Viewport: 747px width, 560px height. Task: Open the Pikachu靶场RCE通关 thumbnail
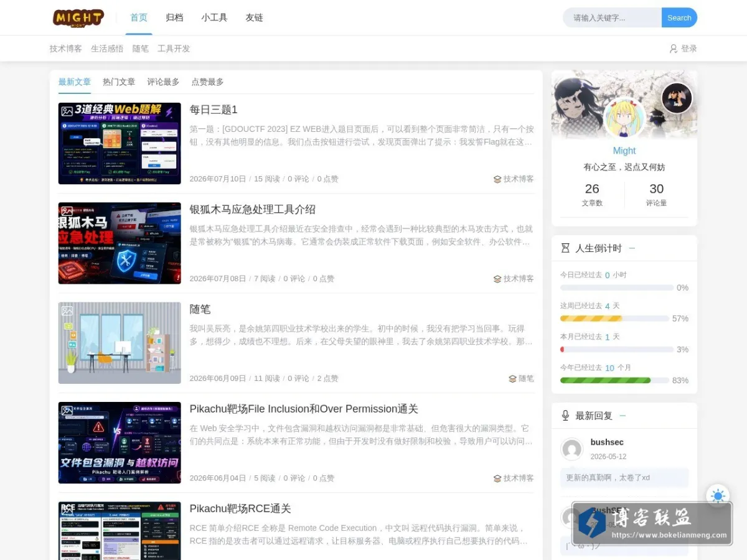(120, 531)
